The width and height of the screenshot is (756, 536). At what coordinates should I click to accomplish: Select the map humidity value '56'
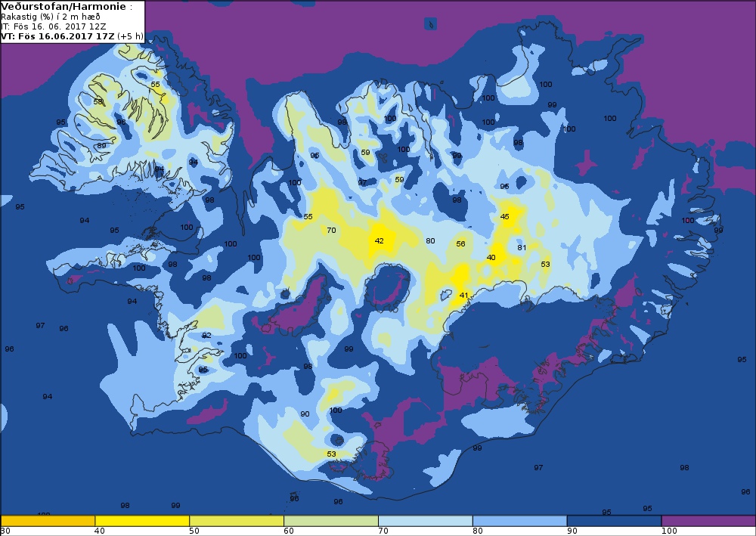tap(461, 243)
